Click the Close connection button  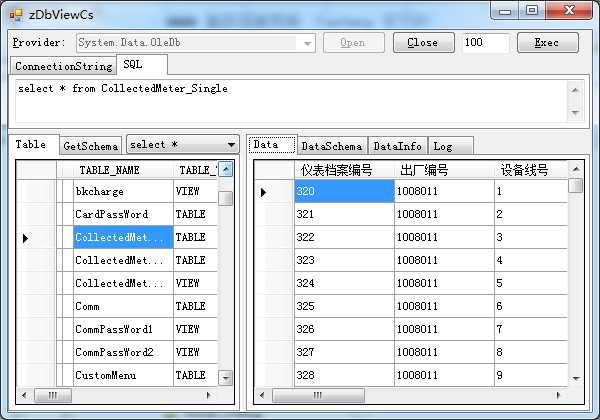[x=424, y=42]
